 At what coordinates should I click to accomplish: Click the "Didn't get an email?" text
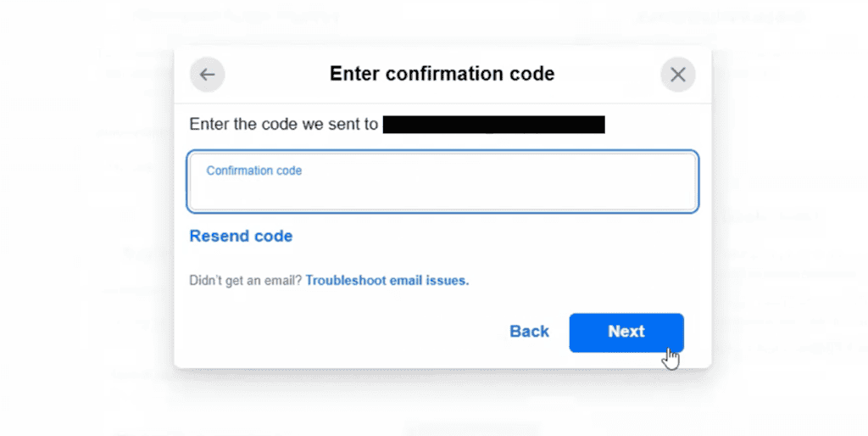[x=245, y=280]
